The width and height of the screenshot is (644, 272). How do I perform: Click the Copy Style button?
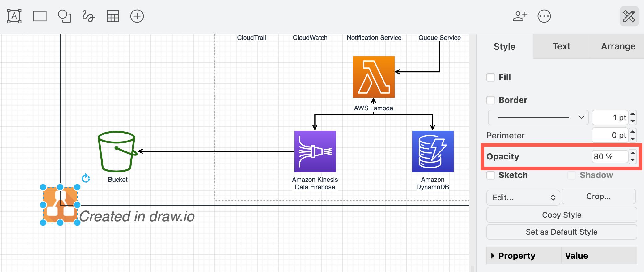tap(561, 215)
